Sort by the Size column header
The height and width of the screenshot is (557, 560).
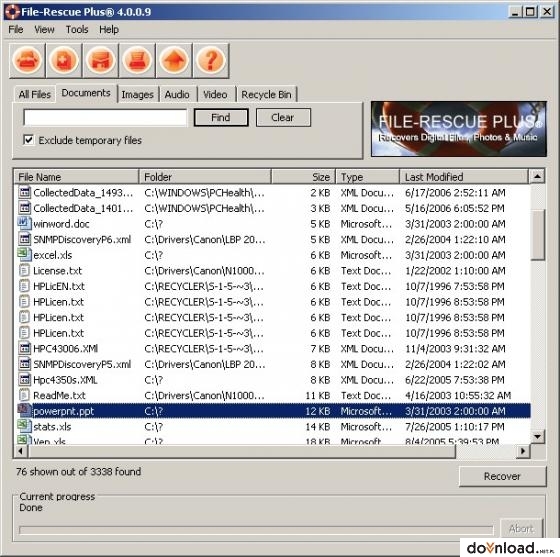pos(303,177)
